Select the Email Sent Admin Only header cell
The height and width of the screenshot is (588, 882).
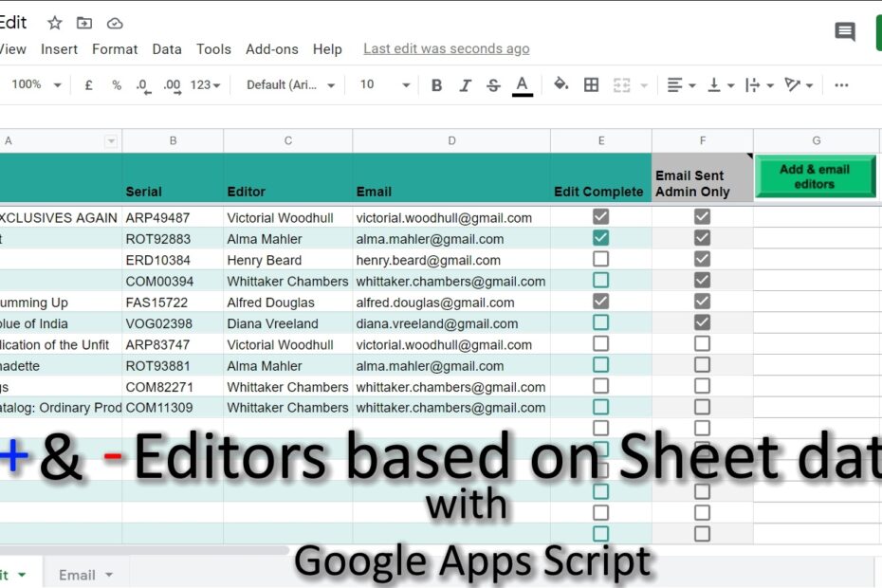pos(703,177)
